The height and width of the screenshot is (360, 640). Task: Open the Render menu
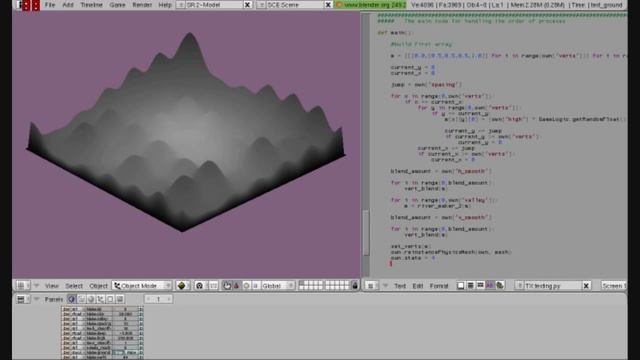(x=142, y=5)
